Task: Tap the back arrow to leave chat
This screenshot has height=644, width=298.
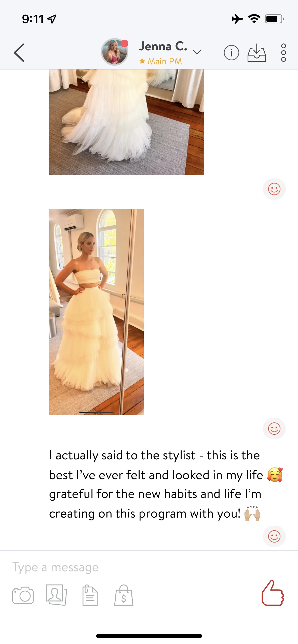Action: coord(19,53)
